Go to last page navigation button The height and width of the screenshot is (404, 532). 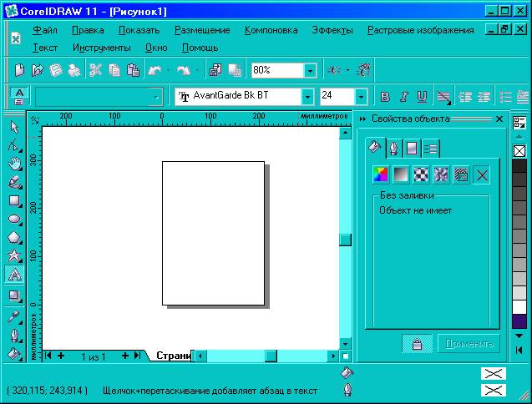pos(138,356)
